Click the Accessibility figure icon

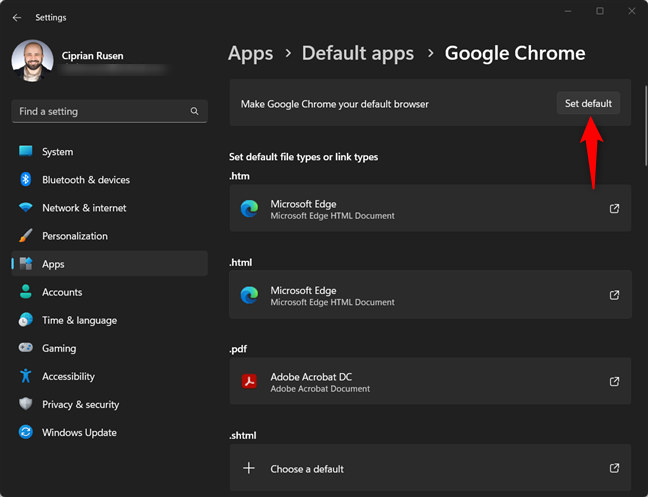(x=26, y=376)
